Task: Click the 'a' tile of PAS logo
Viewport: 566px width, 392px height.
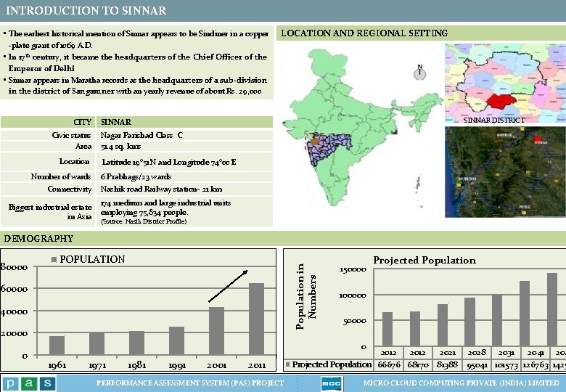Action: tap(29, 383)
